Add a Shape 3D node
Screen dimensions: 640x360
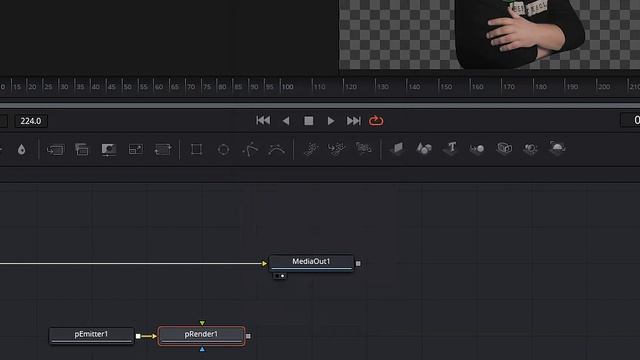(x=424, y=148)
